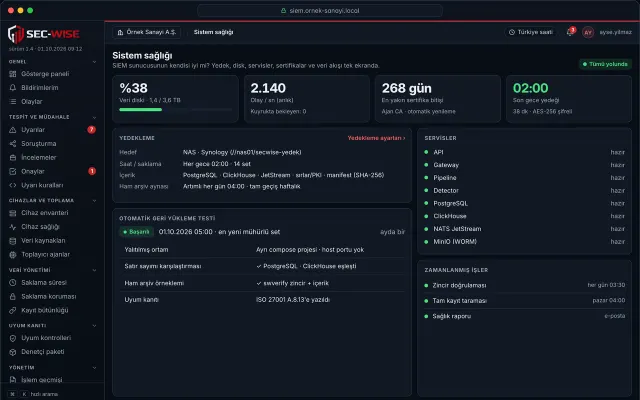Click the Ham arşiv örneklemi row
This screenshot has width=640, height=400.
262,283
